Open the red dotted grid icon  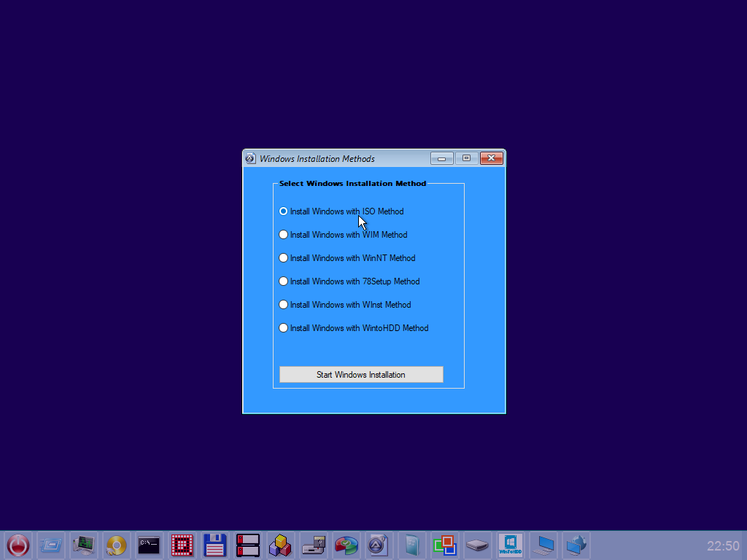[x=182, y=545]
